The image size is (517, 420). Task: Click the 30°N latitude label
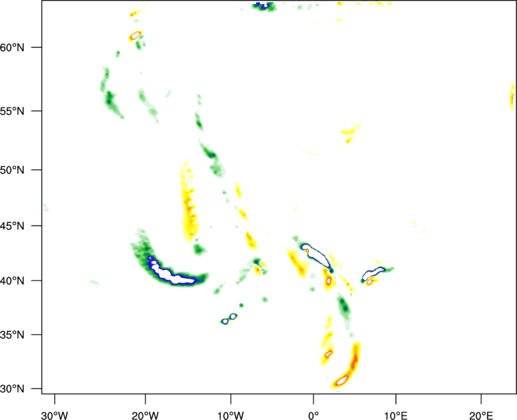[x=12, y=389]
